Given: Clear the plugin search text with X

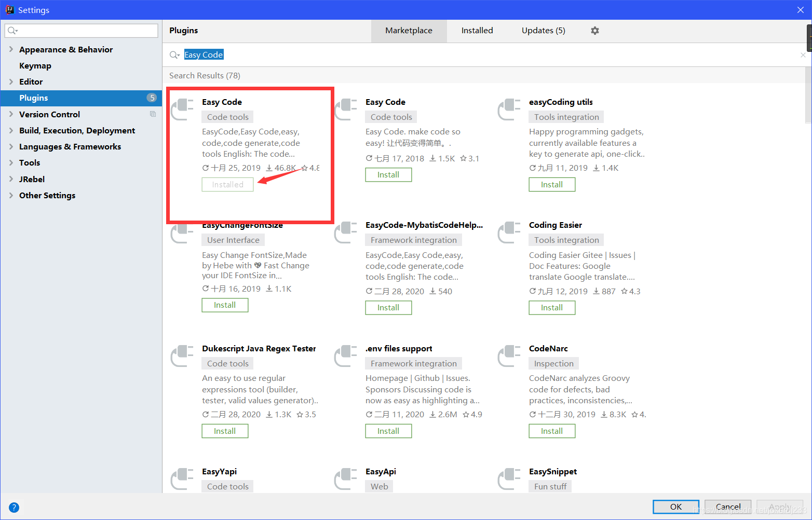Looking at the screenshot, I should (803, 55).
